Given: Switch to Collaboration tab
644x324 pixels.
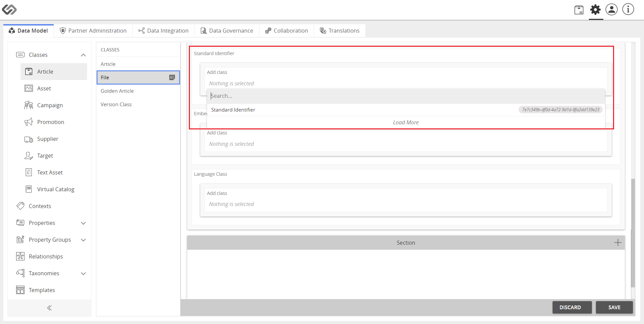Looking at the screenshot, I should pyautogui.click(x=286, y=31).
